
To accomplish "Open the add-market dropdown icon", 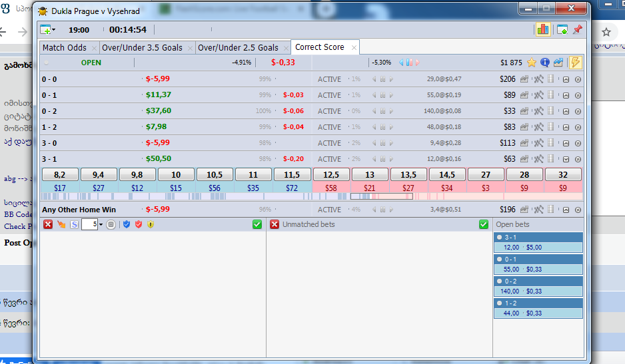I will click(48, 29).
